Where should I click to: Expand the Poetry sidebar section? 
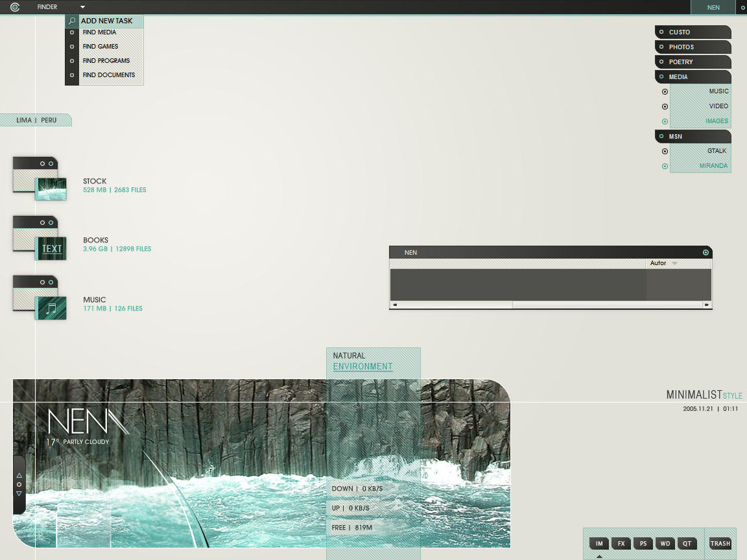693,62
